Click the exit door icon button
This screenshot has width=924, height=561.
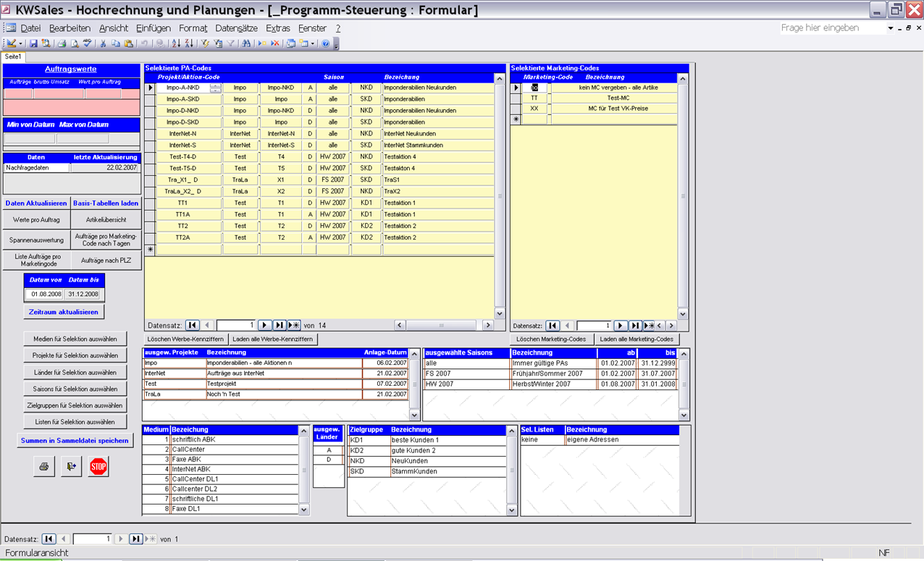coord(71,467)
